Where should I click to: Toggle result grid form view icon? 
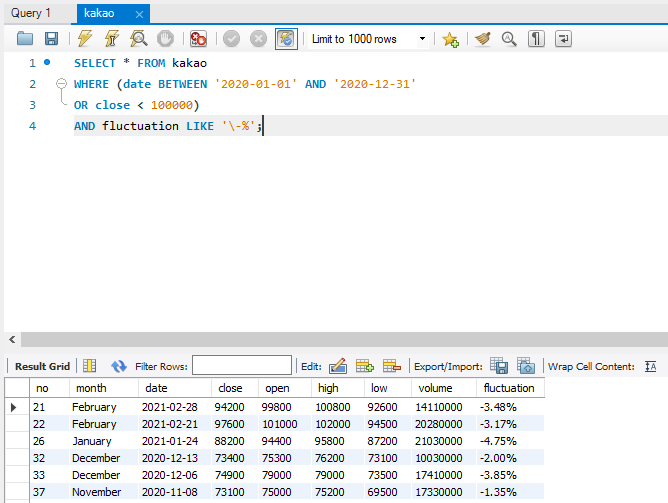click(89, 366)
